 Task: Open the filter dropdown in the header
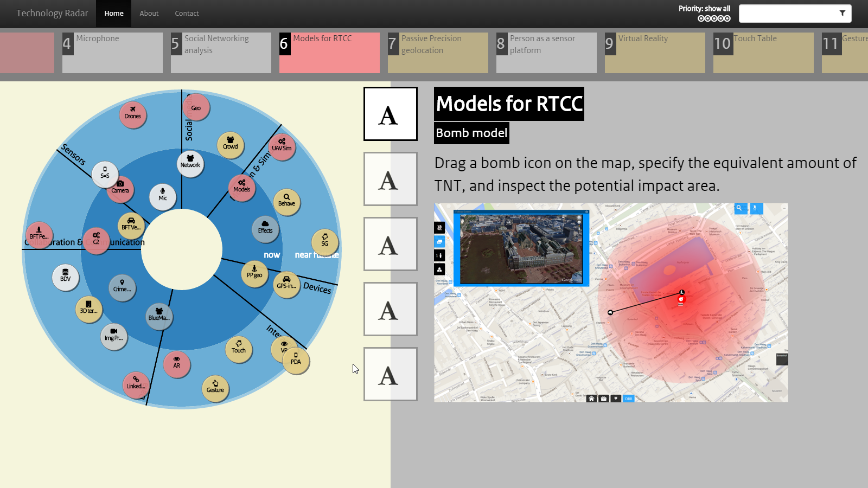coord(795,14)
